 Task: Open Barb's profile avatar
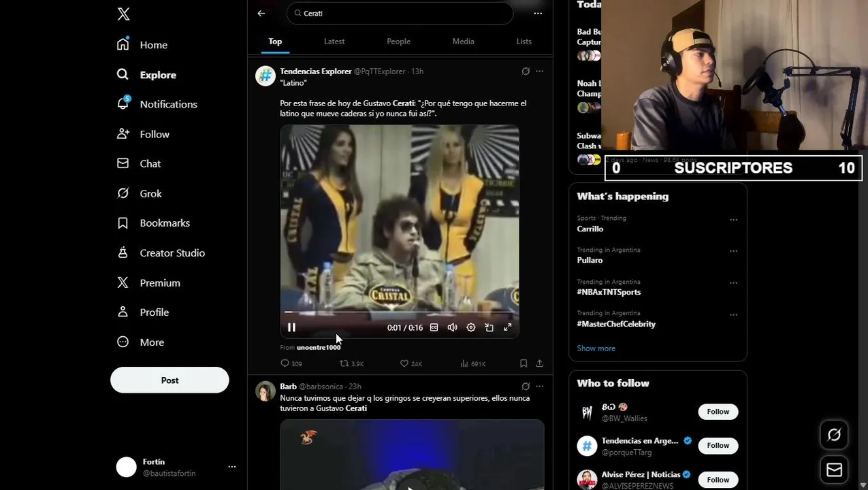pyautogui.click(x=265, y=391)
